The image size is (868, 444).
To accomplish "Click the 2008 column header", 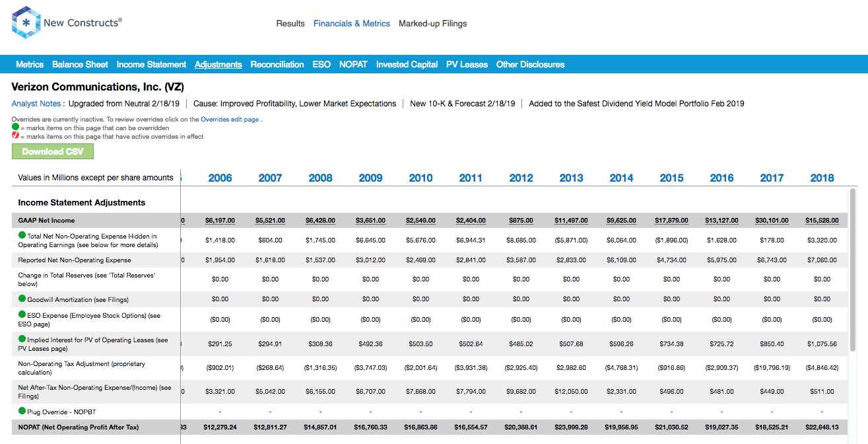I will pos(320,178).
